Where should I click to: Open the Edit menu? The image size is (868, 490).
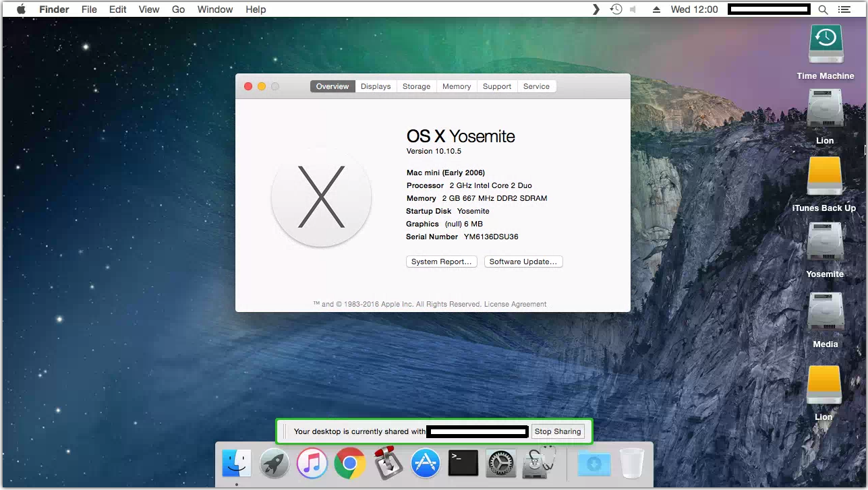tap(118, 9)
